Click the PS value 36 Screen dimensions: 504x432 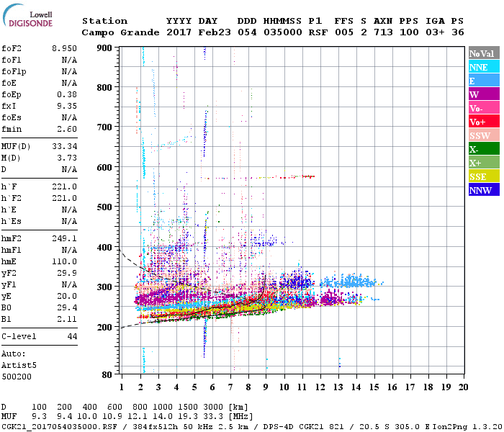tap(458, 32)
